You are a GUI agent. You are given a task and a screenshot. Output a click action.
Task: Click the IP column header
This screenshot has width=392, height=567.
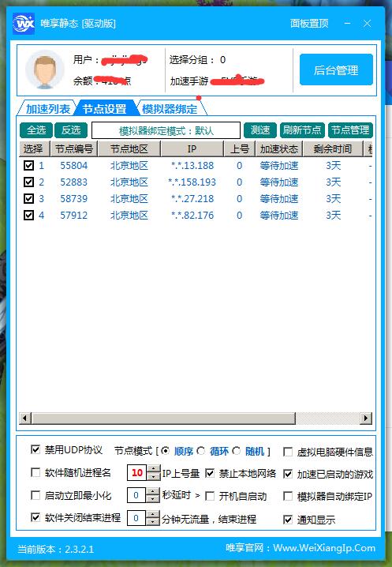[x=192, y=148]
